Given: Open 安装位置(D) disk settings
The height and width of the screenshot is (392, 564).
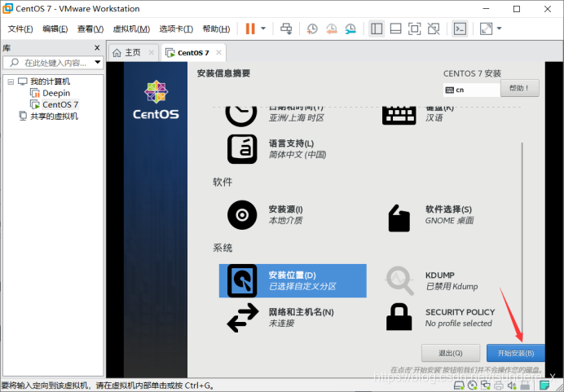Looking at the screenshot, I should pos(293,281).
